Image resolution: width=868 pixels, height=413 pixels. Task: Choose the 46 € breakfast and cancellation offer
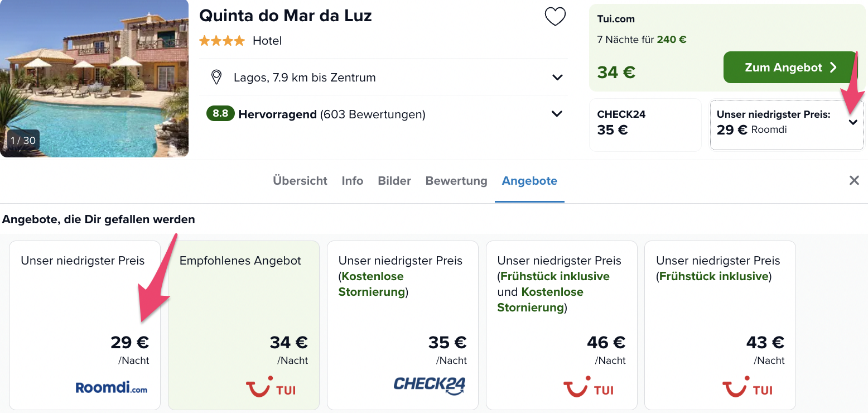pos(562,325)
